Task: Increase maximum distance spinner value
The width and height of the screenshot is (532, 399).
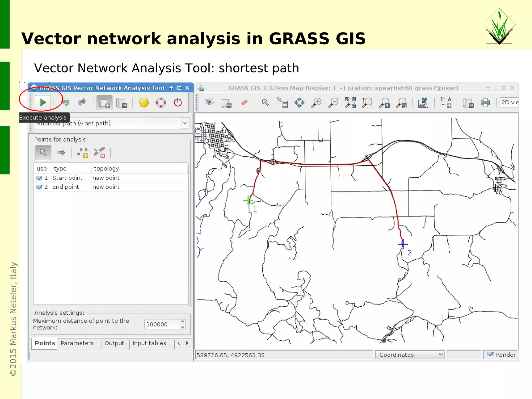Action: coord(183,322)
